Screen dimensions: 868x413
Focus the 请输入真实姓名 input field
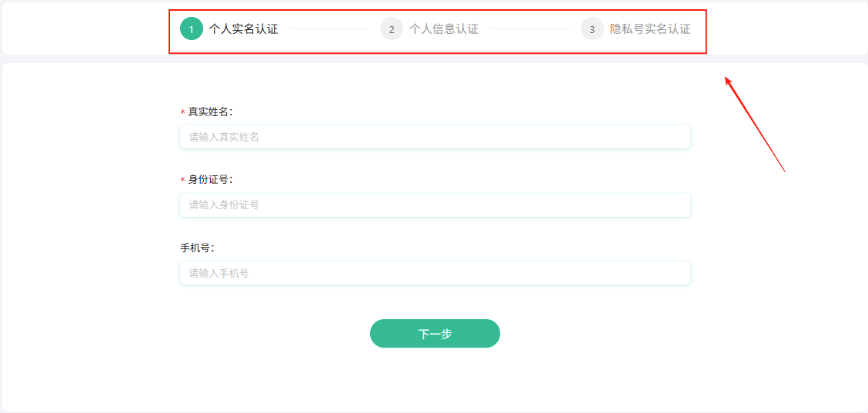[x=435, y=137]
